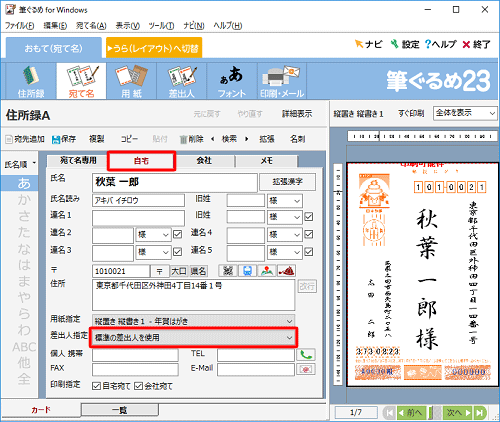Select the 宛て名 addressee tool
The width and height of the screenshot is (500, 422).
tap(81, 81)
